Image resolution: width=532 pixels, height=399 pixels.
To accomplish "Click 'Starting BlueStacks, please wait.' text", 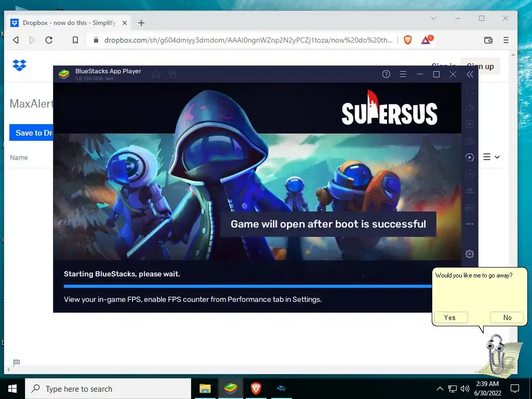I will [122, 274].
